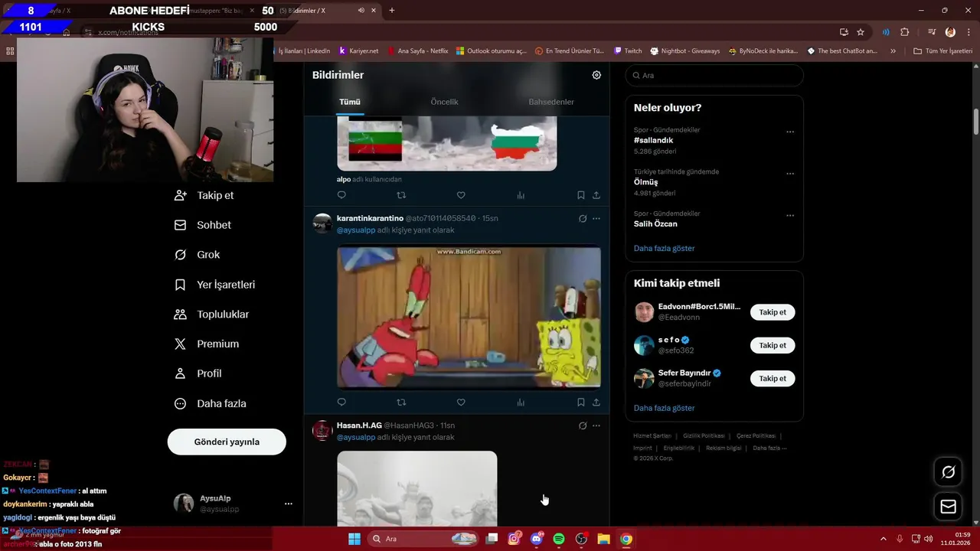Open karantinkarantino's profile avatar
Image resolution: width=980 pixels, height=551 pixels.
[x=322, y=223]
